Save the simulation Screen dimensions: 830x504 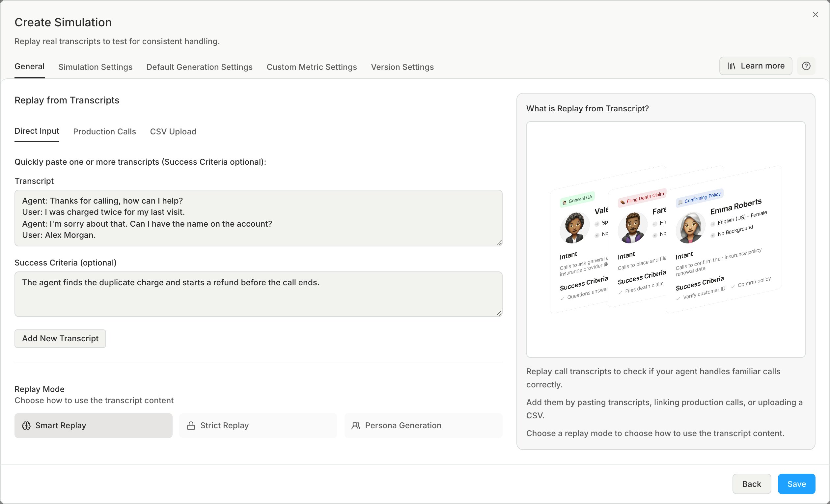(x=796, y=484)
